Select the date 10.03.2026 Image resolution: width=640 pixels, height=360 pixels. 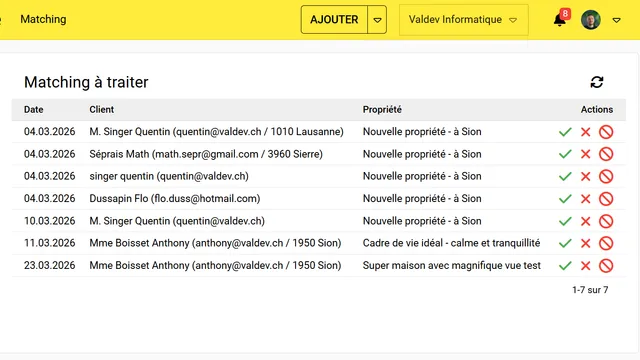(x=49, y=221)
